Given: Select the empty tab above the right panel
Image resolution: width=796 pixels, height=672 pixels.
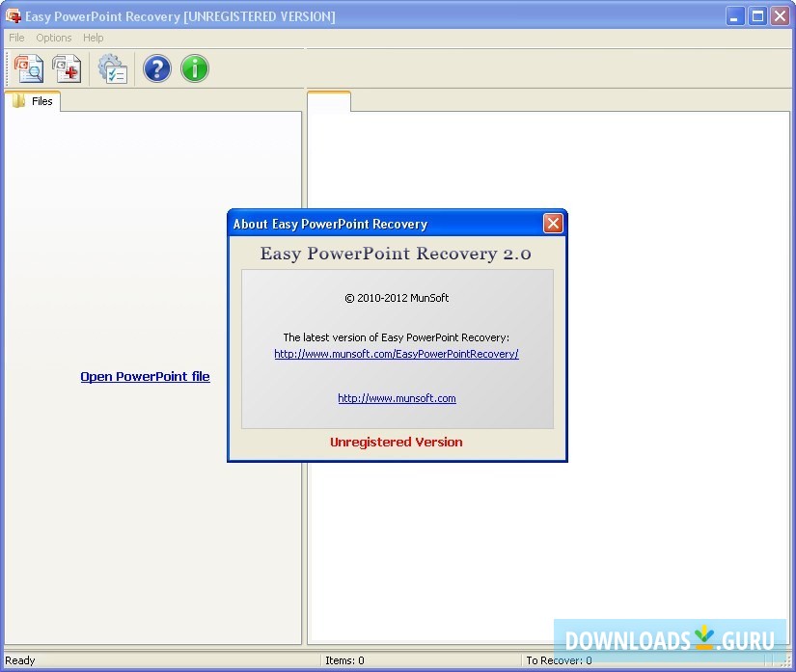Looking at the screenshot, I should pyautogui.click(x=328, y=99).
